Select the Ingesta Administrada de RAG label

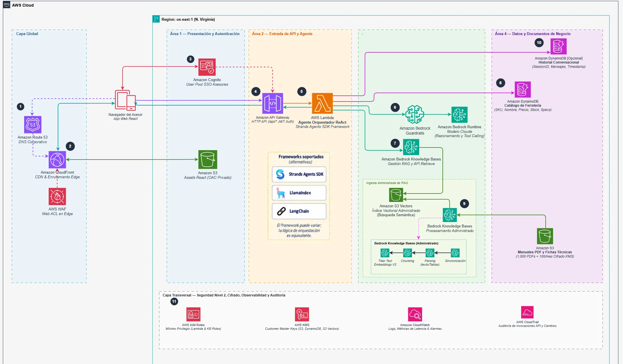pos(387,183)
